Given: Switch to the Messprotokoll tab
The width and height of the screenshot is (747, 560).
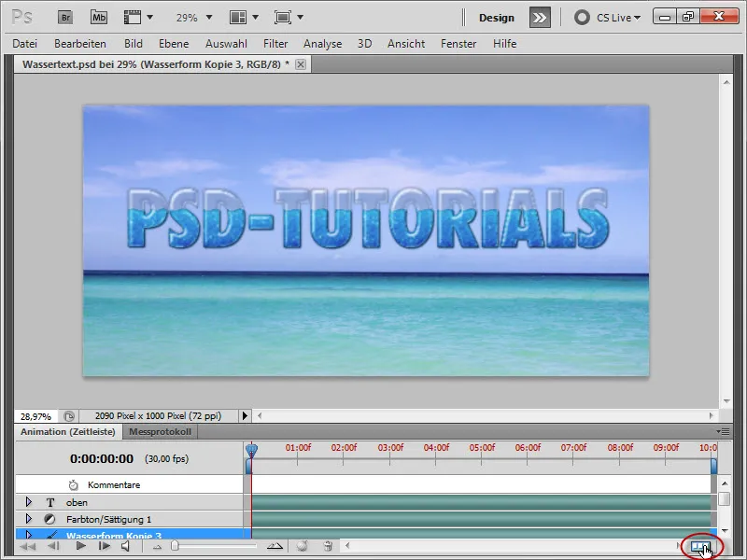Looking at the screenshot, I should (162, 432).
